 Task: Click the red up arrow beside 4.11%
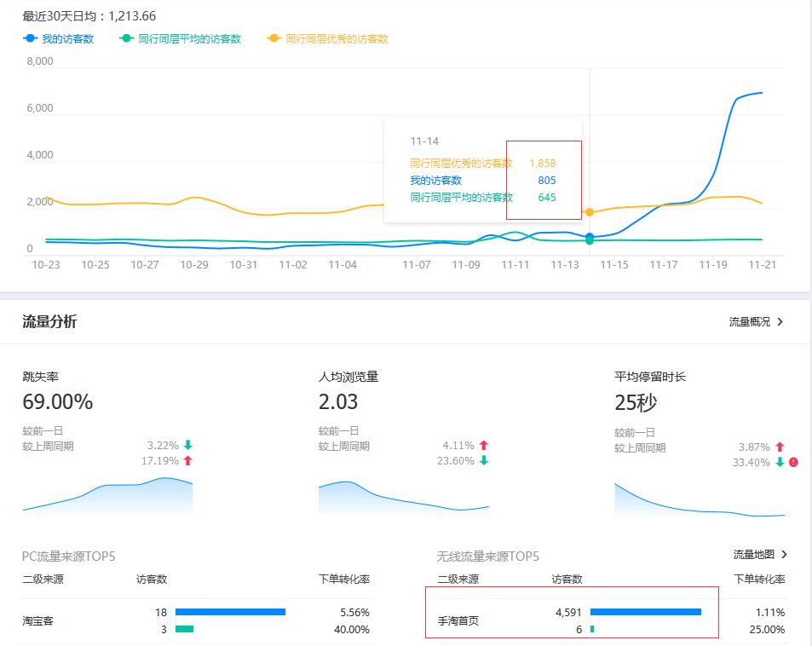click(x=485, y=444)
